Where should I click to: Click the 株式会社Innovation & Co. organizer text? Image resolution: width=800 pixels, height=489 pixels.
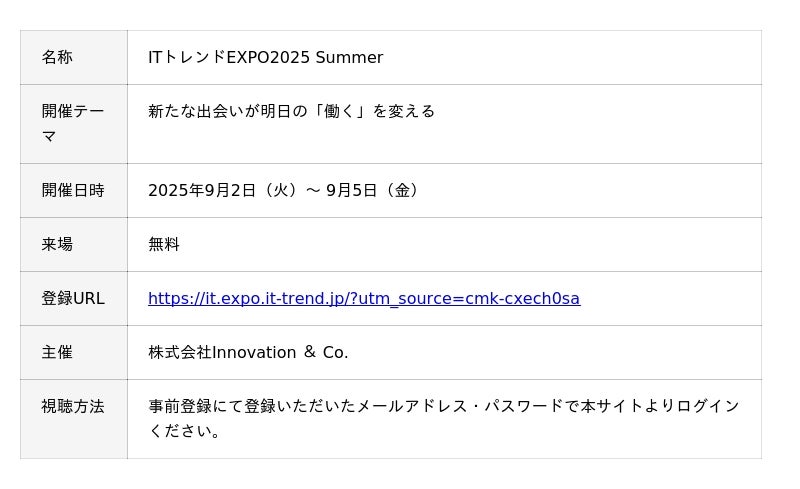click(x=248, y=352)
